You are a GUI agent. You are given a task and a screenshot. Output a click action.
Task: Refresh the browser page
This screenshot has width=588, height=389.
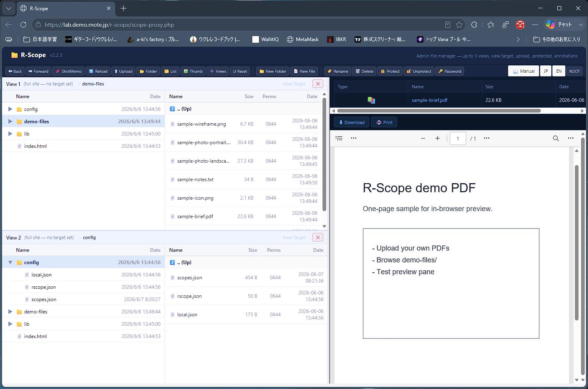tap(23, 25)
